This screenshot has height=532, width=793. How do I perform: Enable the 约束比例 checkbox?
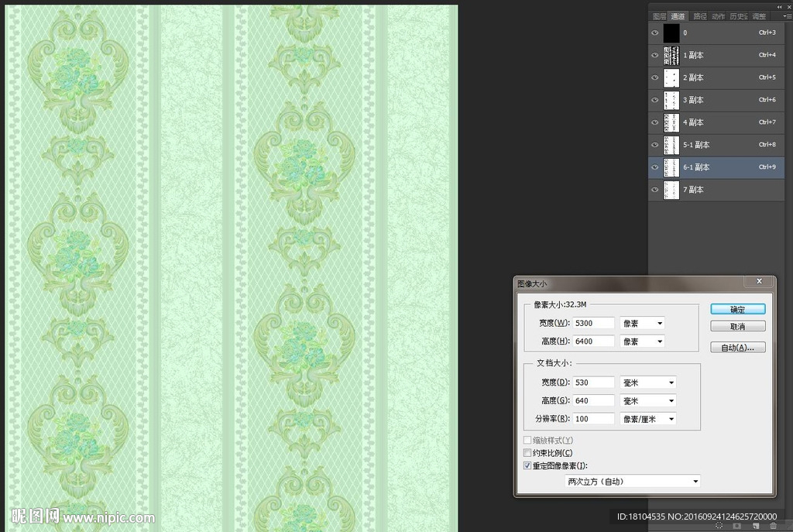coord(527,452)
